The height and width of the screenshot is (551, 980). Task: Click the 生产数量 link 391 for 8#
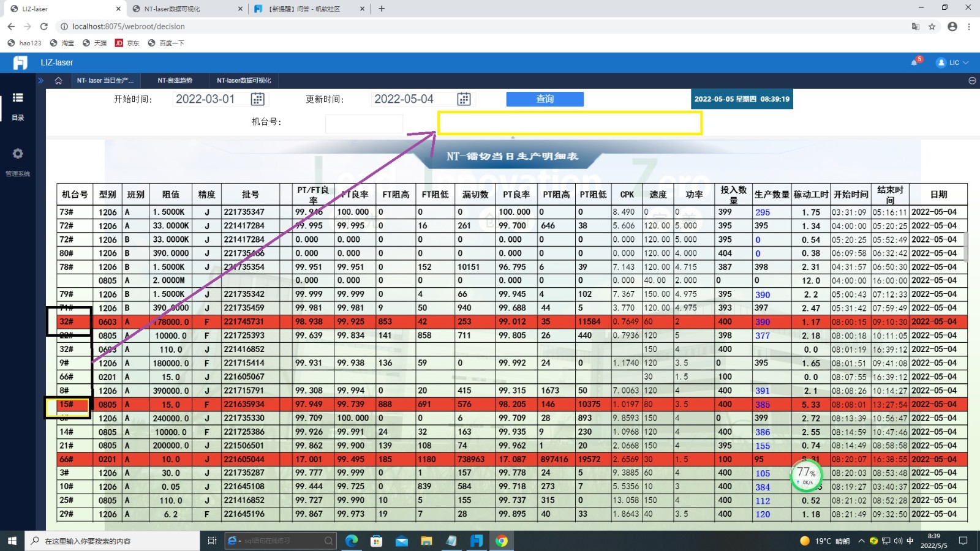(x=763, y=391)
